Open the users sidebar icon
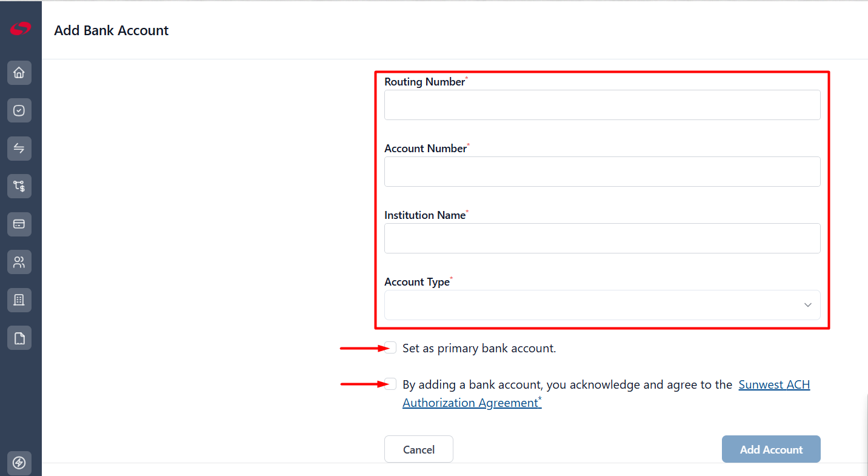This screenshot has height=476, width=868. tap(19, 262)
